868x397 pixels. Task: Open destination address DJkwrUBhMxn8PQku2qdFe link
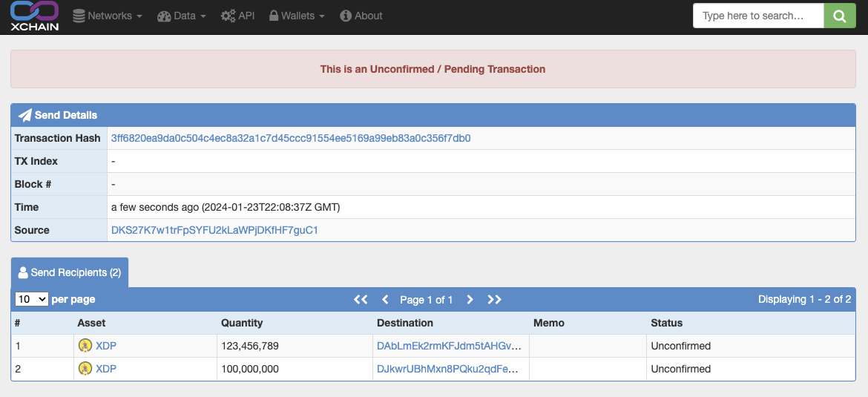pos(447,369)
